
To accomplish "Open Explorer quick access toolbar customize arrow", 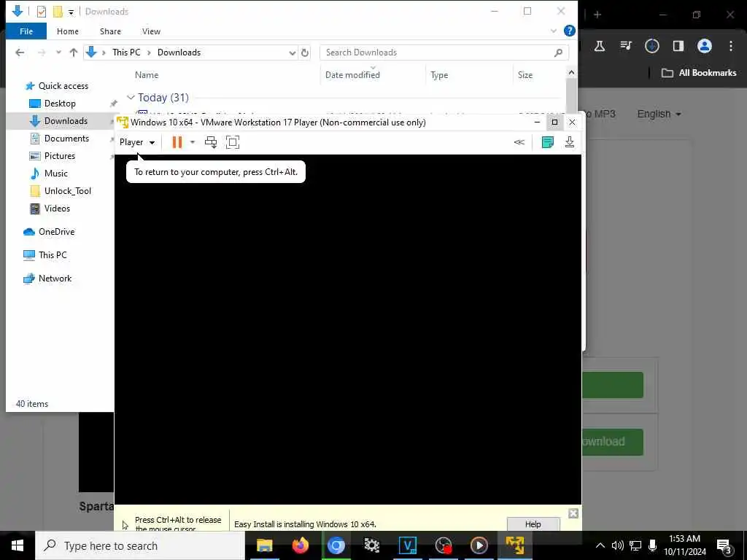I will tap(71, 12).
